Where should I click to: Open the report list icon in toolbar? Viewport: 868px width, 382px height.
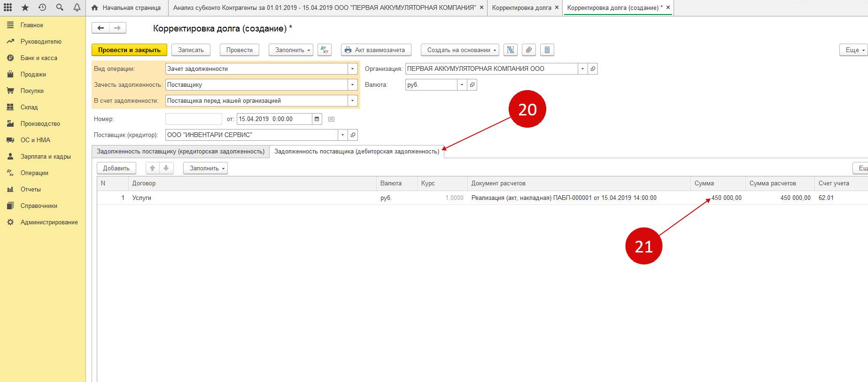click(x=547, y=50)
